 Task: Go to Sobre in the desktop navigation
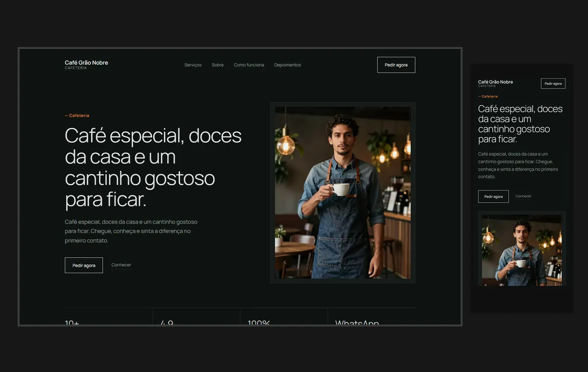click(x=218, y=65)
